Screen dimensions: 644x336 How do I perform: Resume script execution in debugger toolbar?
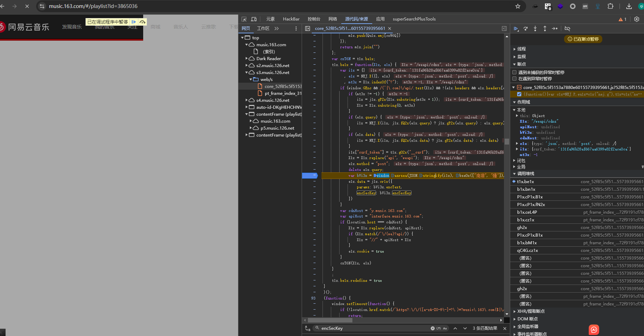click(x=516, y=28)
